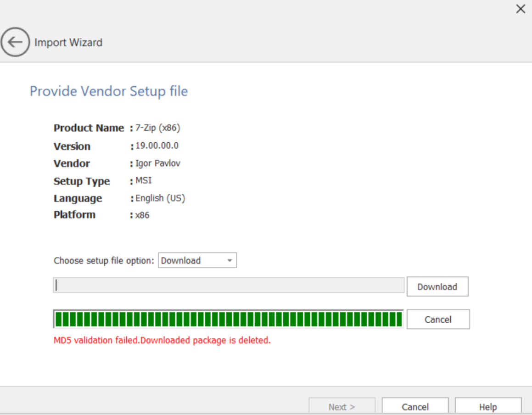This screenshot has height=415, width=532.
Task: Click the Choose setup file option label
Action: (x=104, y=261)
